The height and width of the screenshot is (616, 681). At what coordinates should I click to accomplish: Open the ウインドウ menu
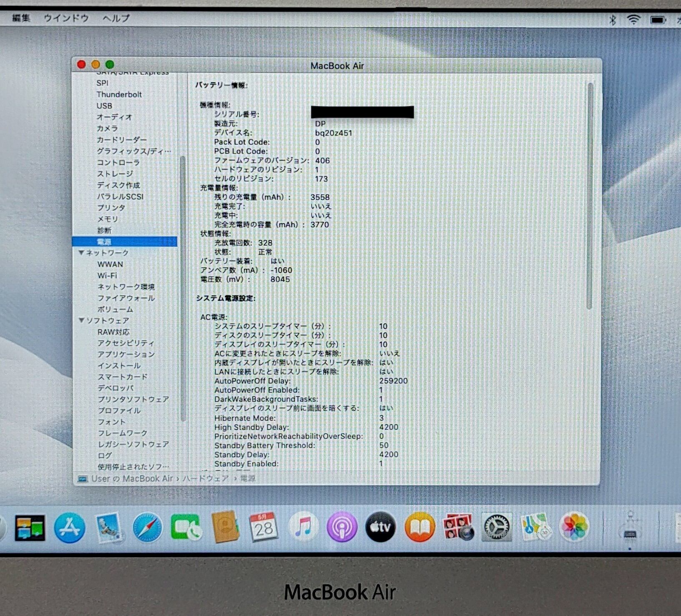point(66,18)
